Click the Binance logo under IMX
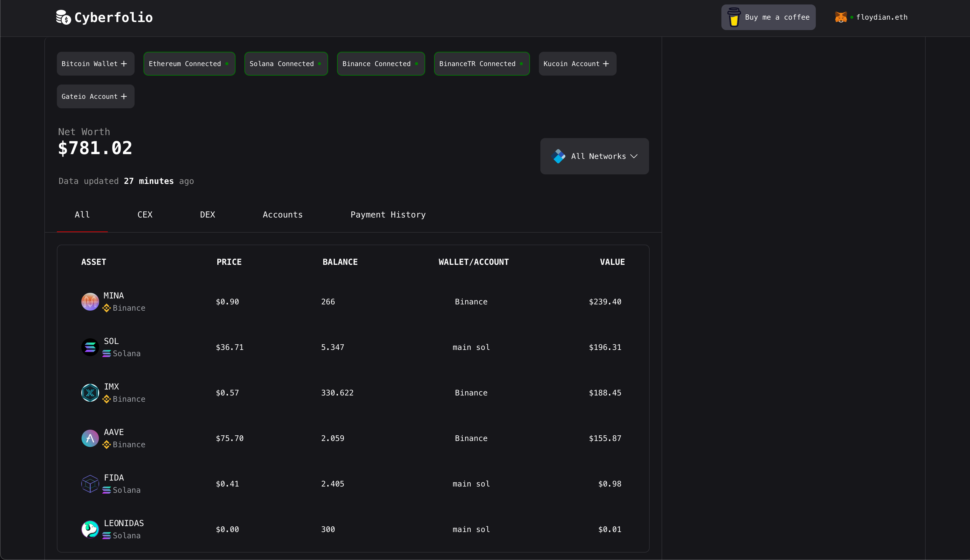 pos(107,399)
